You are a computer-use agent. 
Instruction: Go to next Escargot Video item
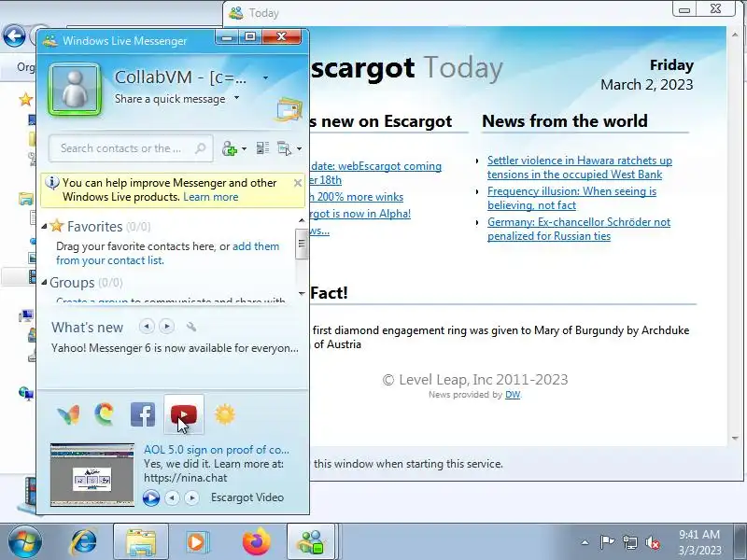tap(192, 498)
